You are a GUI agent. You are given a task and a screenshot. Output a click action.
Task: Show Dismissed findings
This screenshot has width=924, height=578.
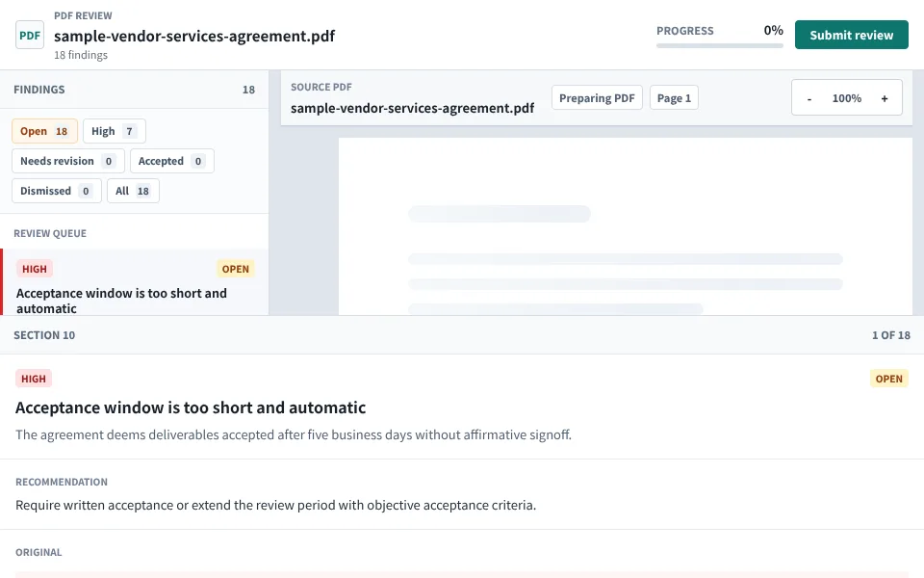coord(57,191)
